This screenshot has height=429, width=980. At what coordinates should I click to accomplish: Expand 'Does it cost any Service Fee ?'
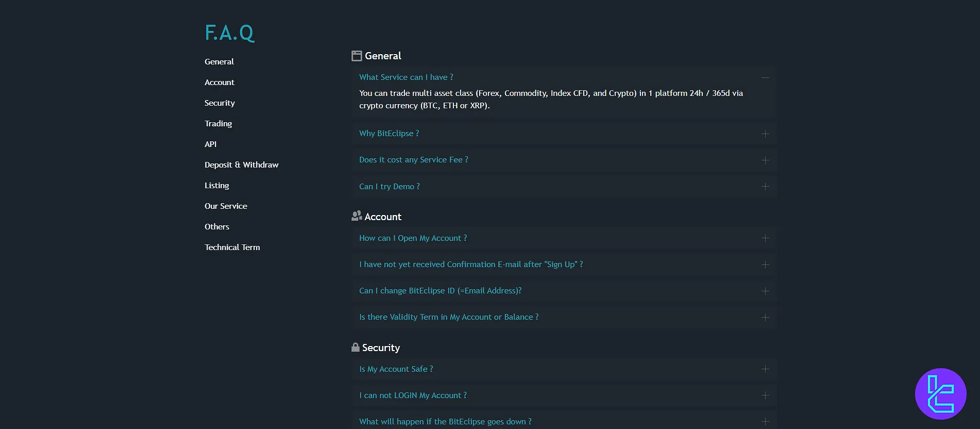[x=414, y=160]
